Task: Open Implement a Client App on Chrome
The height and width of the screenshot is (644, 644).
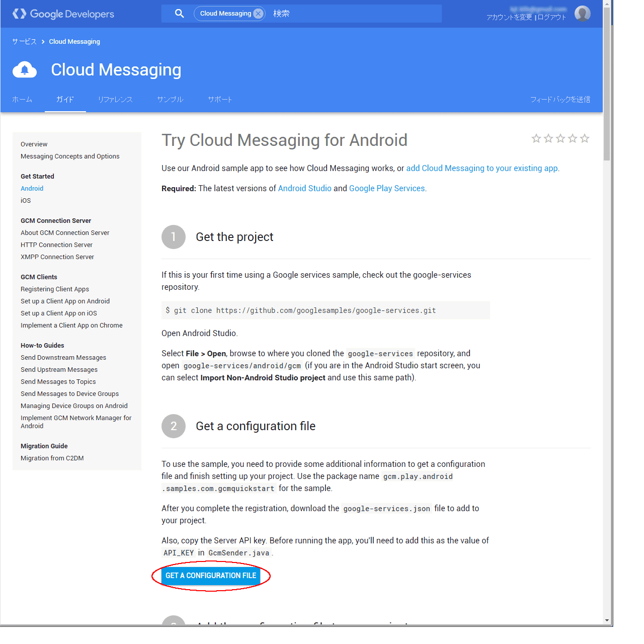Action: pos(71,326)
